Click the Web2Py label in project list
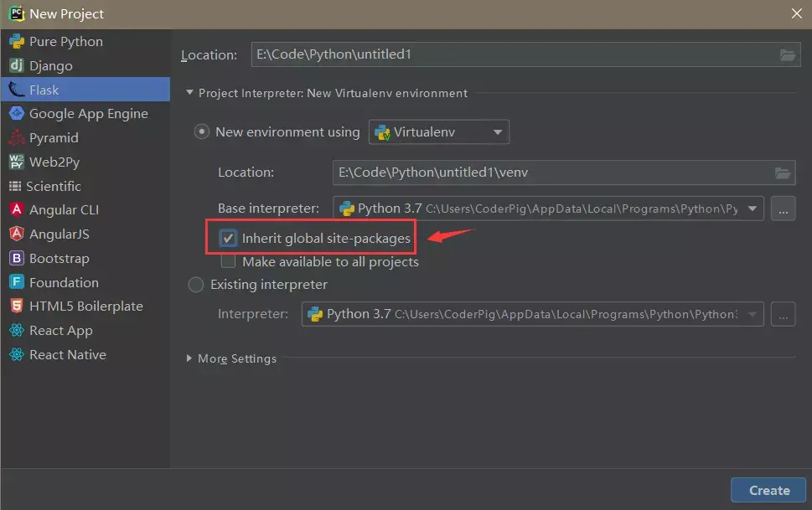Image resolution: width=812 pixels, height=510 pixels. click(x=54, y=162)
